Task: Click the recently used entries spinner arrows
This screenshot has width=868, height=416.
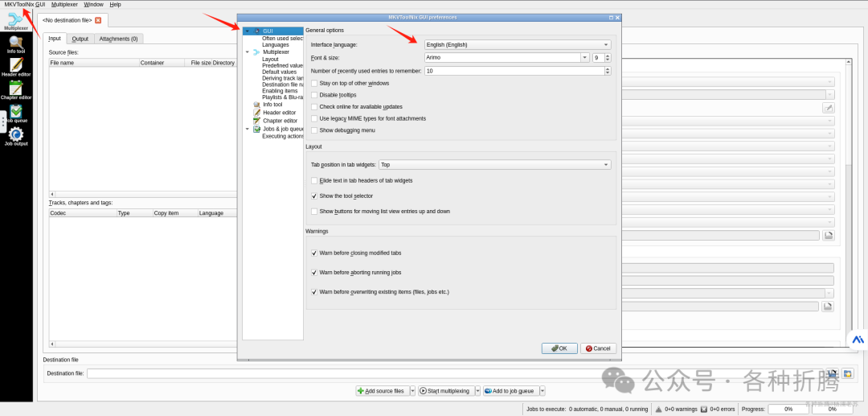Action: click(x=608, y=71)
